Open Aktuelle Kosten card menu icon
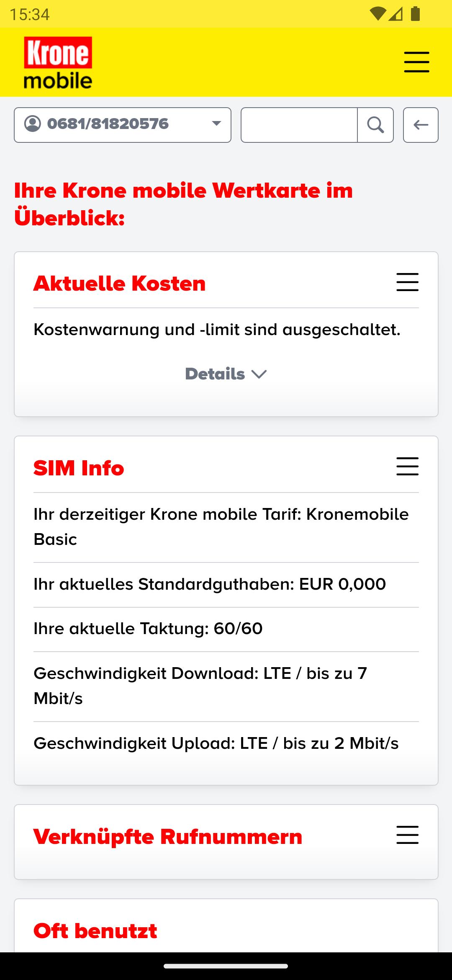452x980 pixels. point(407,282)
